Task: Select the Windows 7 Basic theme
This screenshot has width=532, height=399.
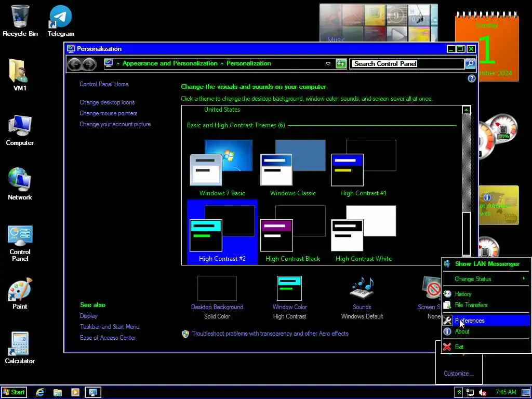Action: click(x=222, y=168)
